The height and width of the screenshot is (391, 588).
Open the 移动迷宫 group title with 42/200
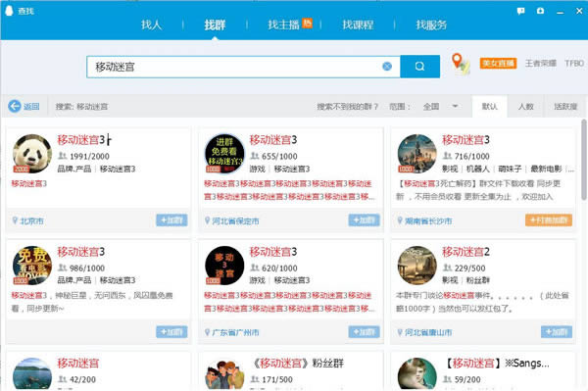78,363
